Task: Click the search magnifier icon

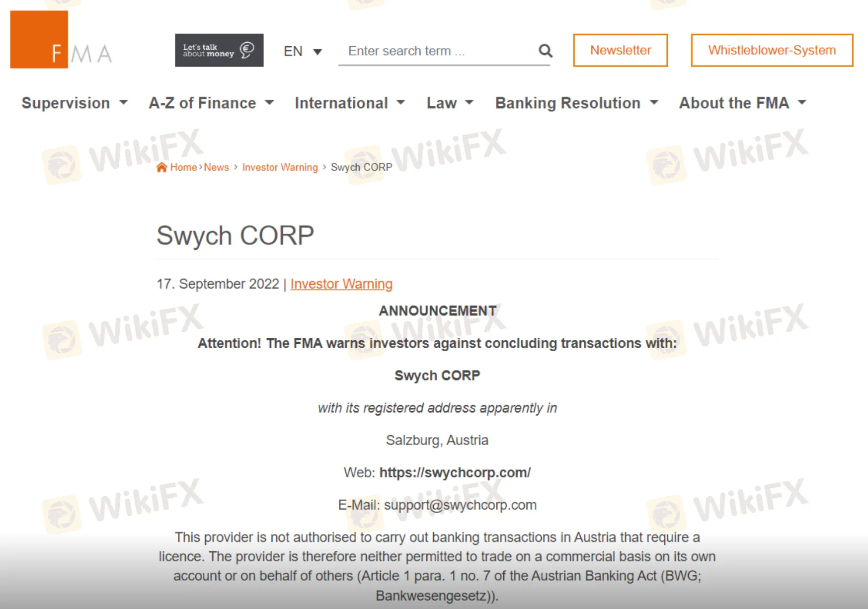Action: (x=545, y=51)
